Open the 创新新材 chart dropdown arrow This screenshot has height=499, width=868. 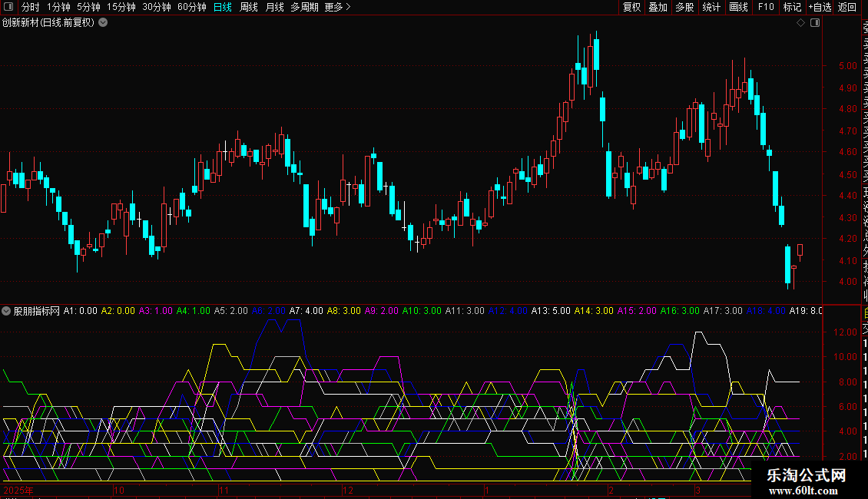tap(104, 22)
